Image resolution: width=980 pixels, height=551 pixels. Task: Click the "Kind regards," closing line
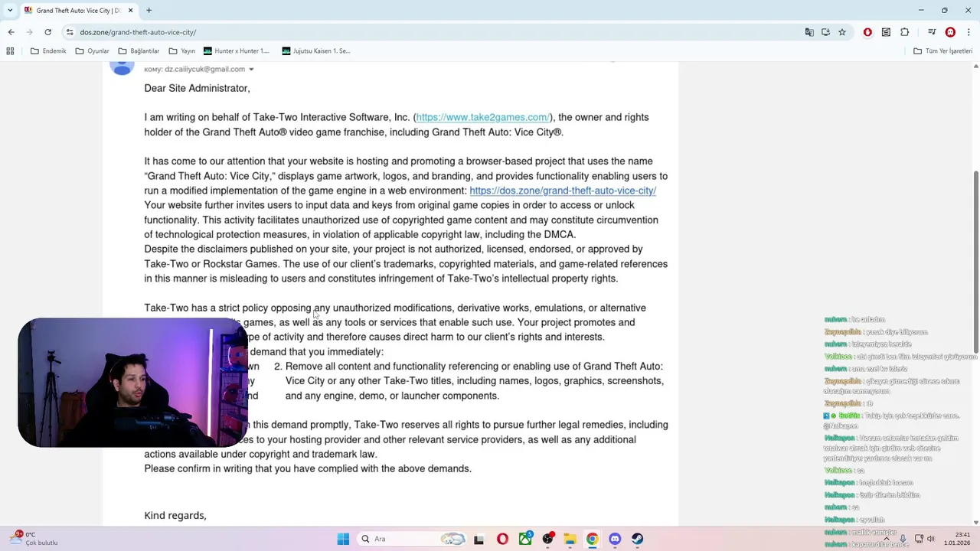[175, 516]
